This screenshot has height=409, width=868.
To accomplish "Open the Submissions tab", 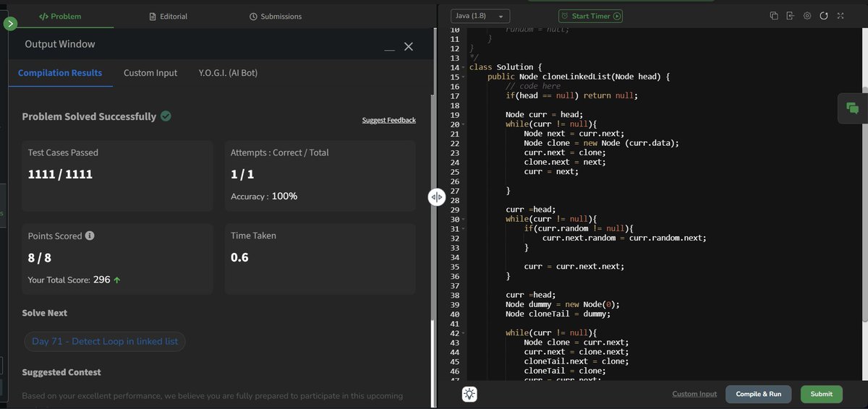I will point(276,16).
